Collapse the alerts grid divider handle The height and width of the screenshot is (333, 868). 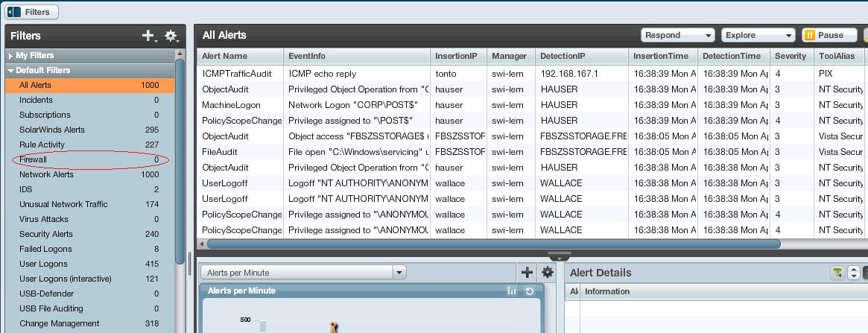click(559, 256)
